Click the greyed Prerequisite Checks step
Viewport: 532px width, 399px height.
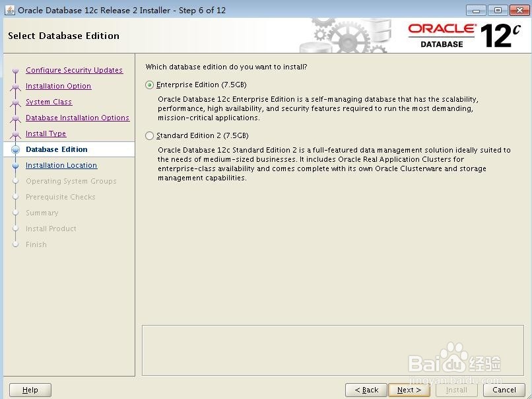[x=60, y=197]
